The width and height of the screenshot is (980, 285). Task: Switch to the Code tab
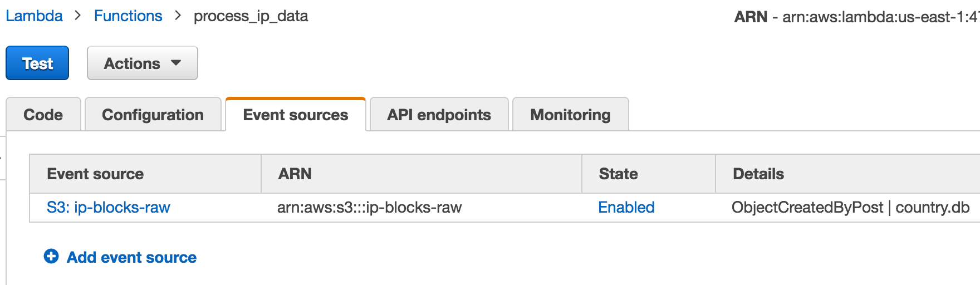[x=43, y=115]
